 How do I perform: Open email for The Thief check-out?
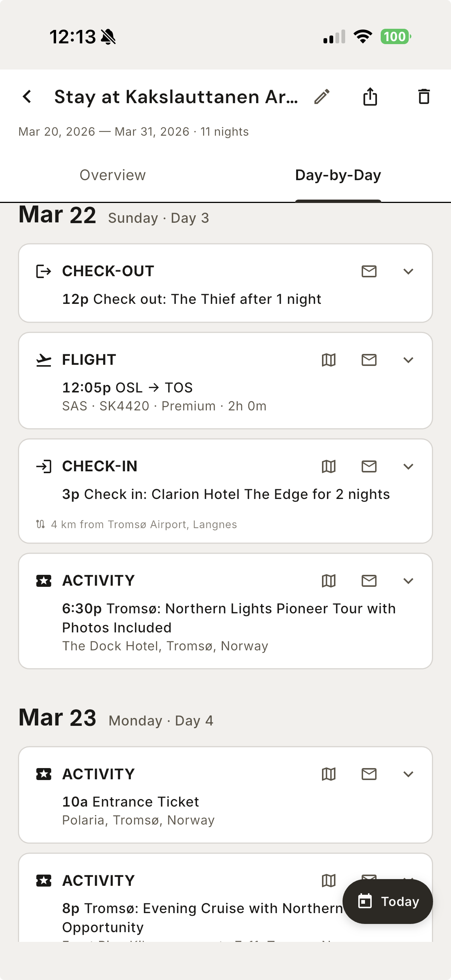click(369, 271)
